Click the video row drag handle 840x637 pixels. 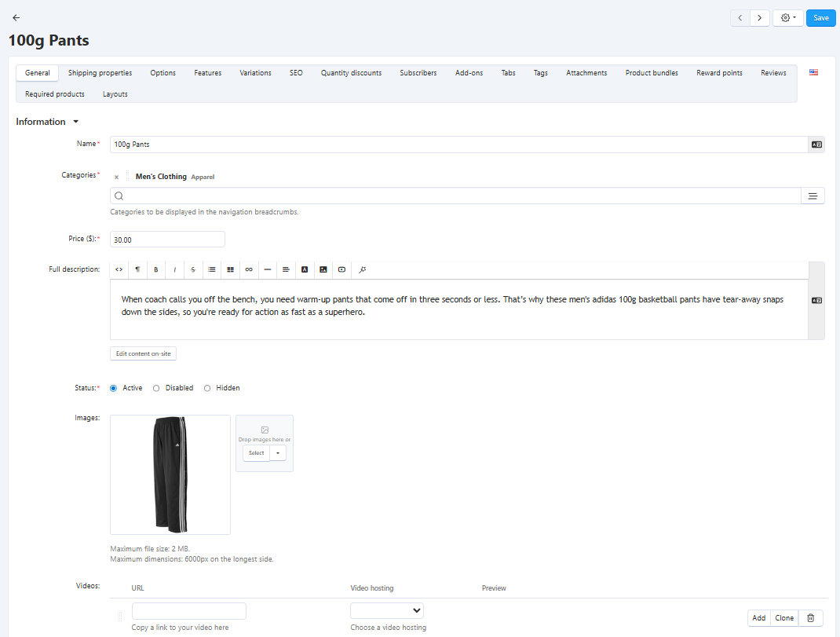coord(119,617)
